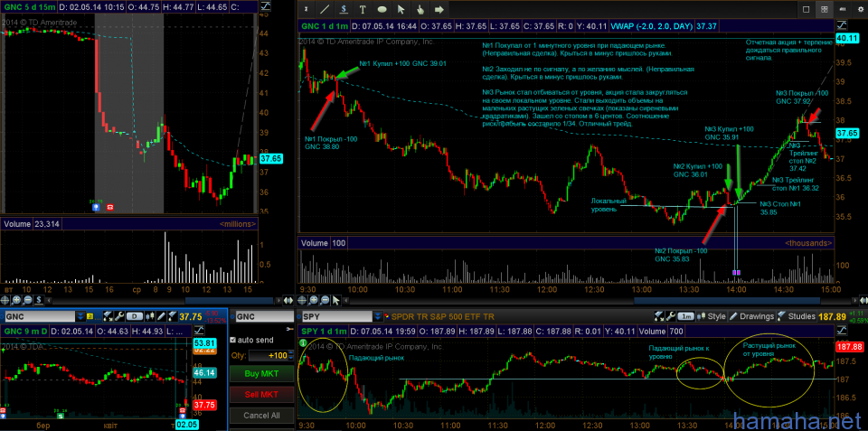
Task: Switch to single chart layout
Action: pyautogui.click(x=806, y=9)
